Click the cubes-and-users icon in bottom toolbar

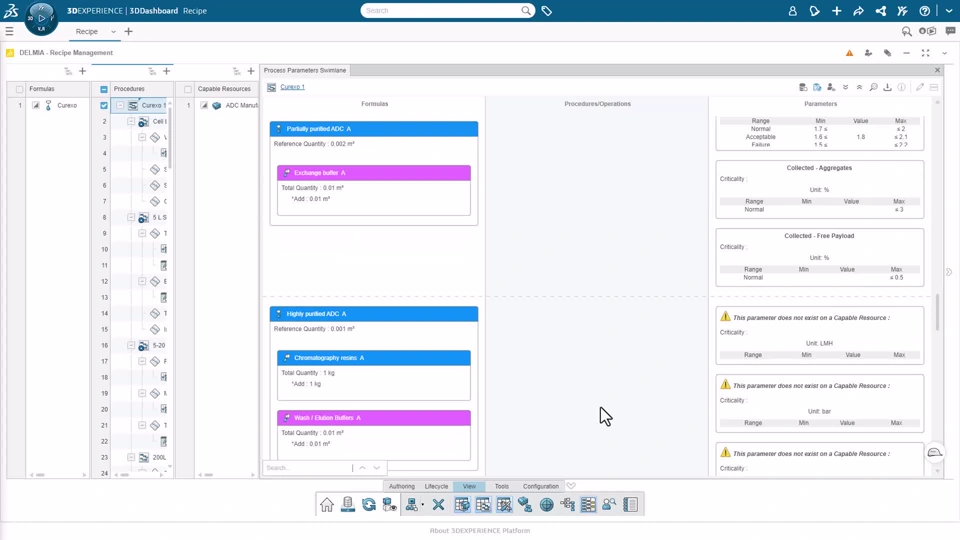point(525,504)
